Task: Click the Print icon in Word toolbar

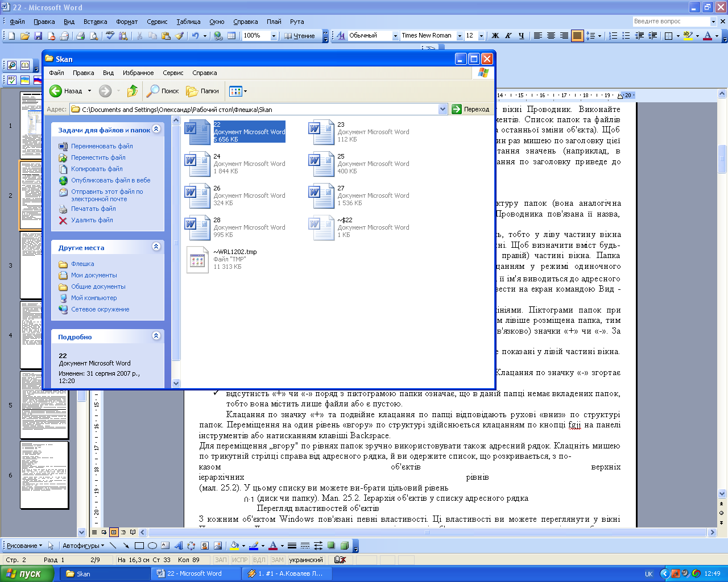Action: 80,36
